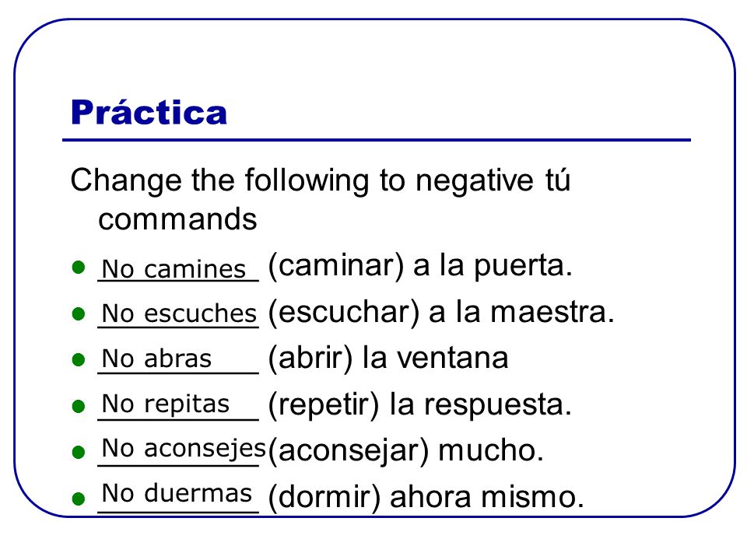Click the Práctica slide title

coord(149,112)
